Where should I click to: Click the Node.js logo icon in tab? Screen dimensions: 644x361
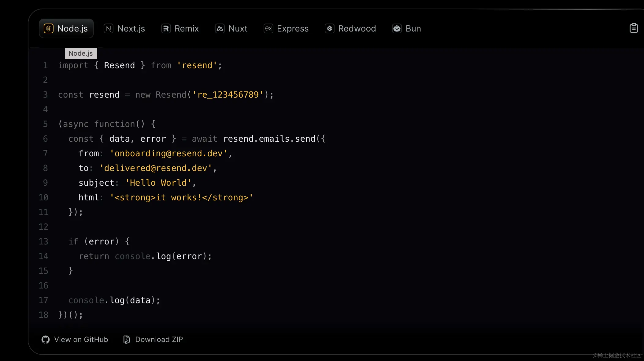point(49,28)
